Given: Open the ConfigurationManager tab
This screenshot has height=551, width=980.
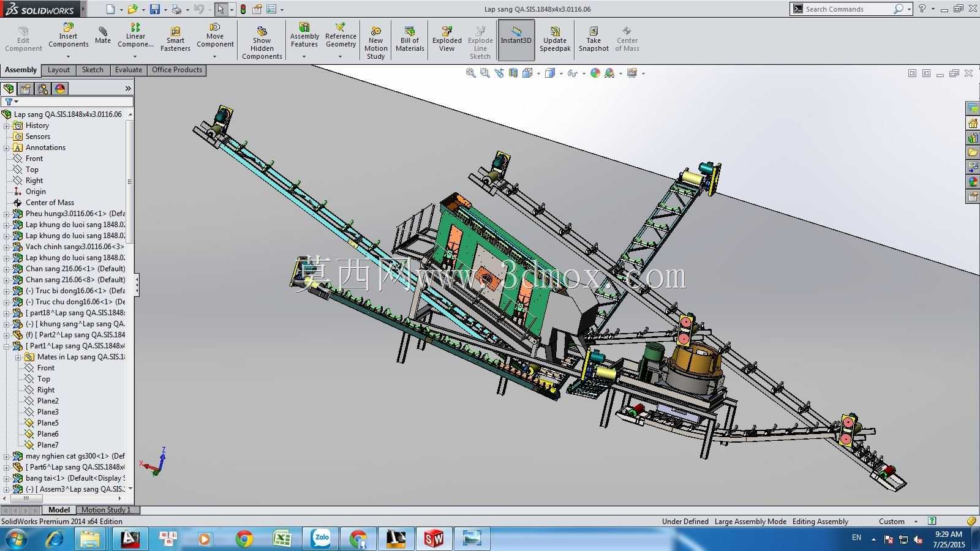Looking at the screenshot, I should [43, 89].
